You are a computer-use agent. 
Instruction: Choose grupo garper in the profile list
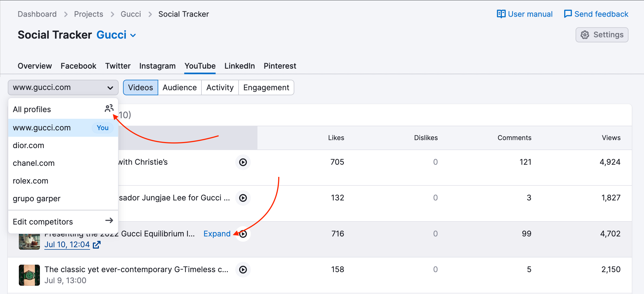pos(63,198)
